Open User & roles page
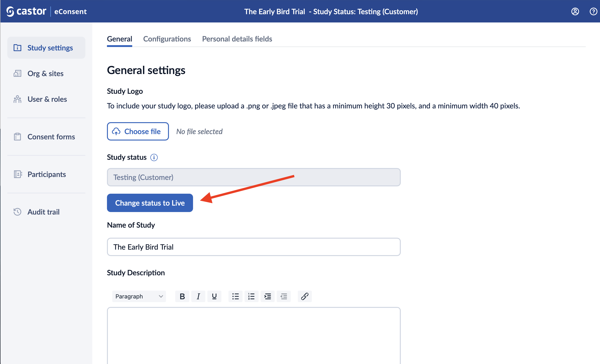This screenshot has height=364, width=600. (x=46, y=99)
